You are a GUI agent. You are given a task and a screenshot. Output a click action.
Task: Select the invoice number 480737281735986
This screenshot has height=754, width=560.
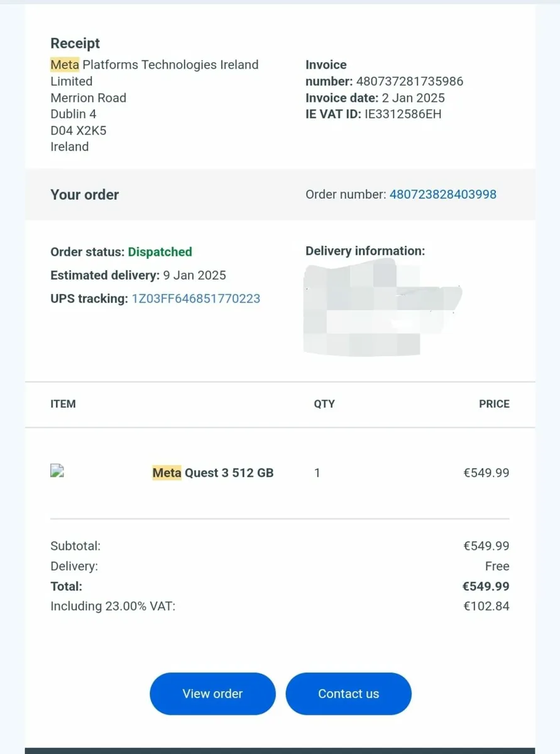pyautogui.click(x=410, y=81)
